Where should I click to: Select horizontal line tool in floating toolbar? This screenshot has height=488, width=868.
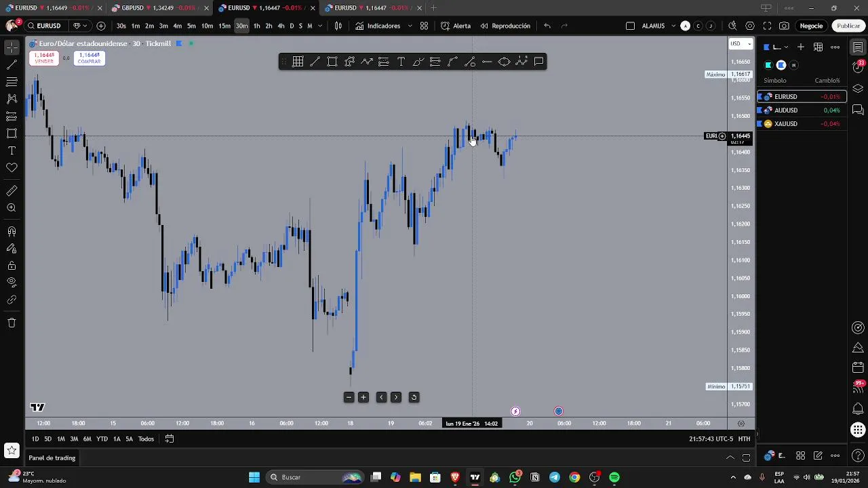[487, 62]
